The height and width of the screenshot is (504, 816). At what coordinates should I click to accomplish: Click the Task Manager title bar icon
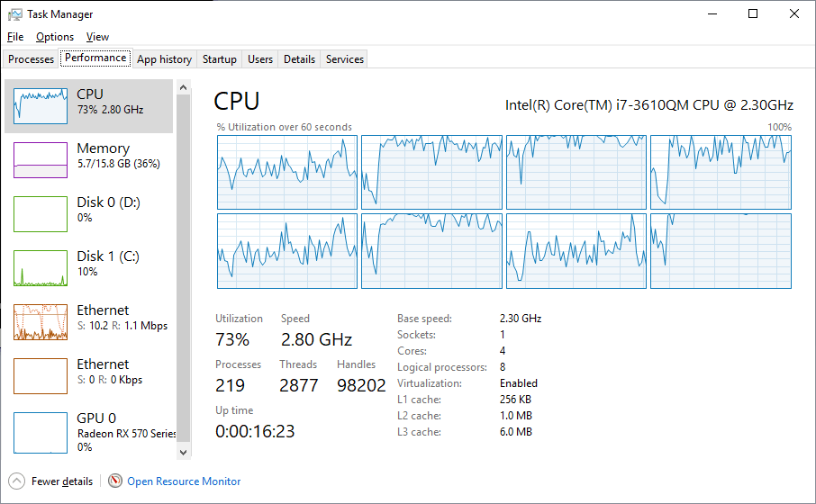pos(15,14)
